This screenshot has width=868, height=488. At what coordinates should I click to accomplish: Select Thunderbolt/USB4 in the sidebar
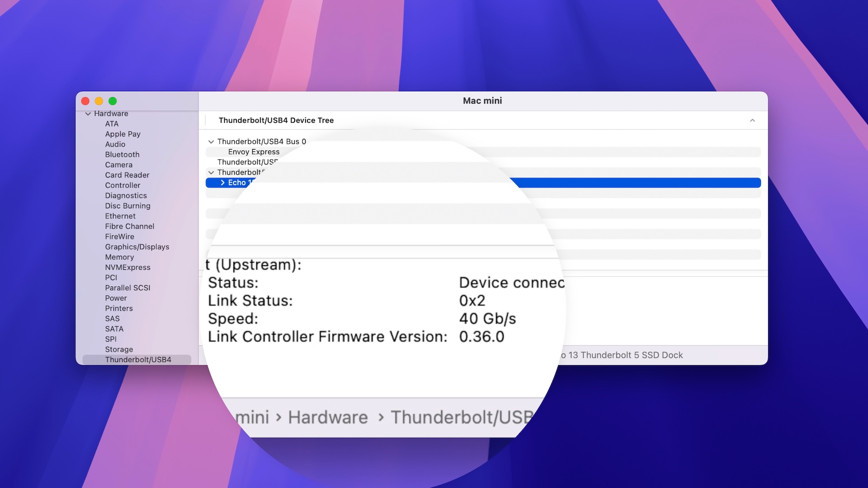138,360
